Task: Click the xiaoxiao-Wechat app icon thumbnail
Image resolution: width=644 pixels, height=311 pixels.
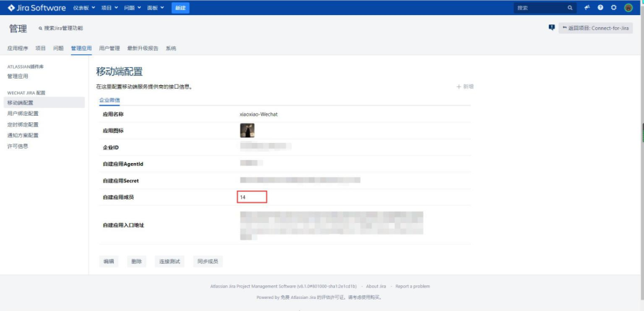Action: [247, 130]
